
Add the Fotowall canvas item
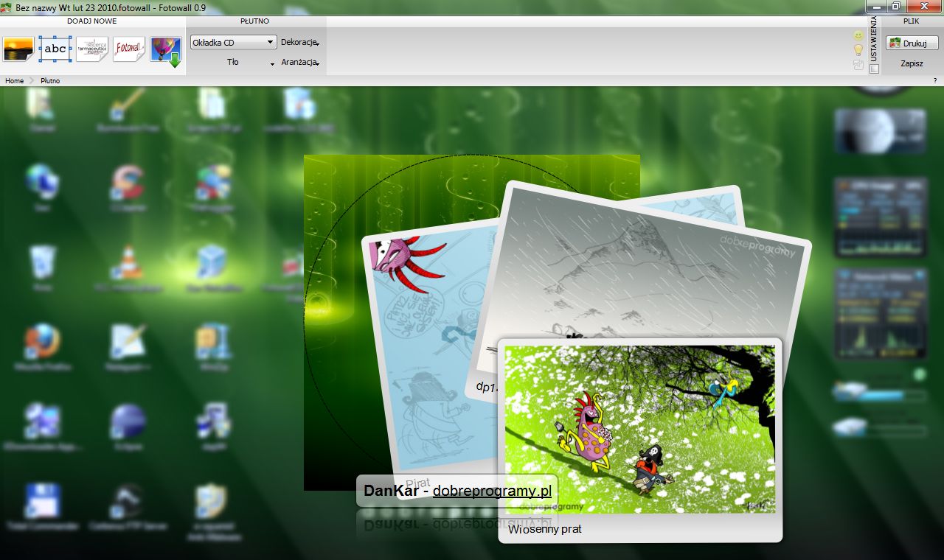click(x=129, y=49)
